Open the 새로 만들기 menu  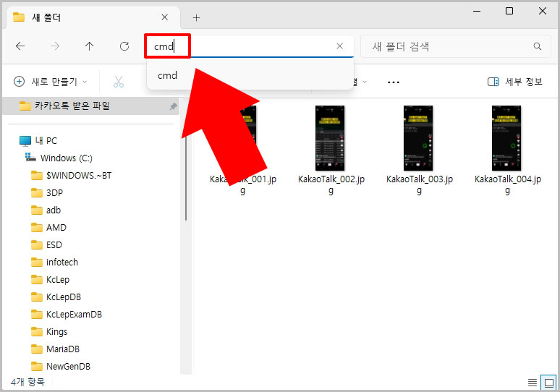click(x=50, y=82)
